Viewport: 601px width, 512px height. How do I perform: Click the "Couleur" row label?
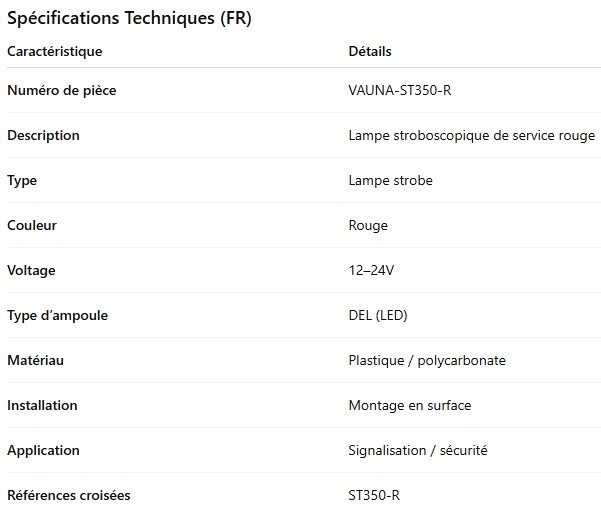32,226
